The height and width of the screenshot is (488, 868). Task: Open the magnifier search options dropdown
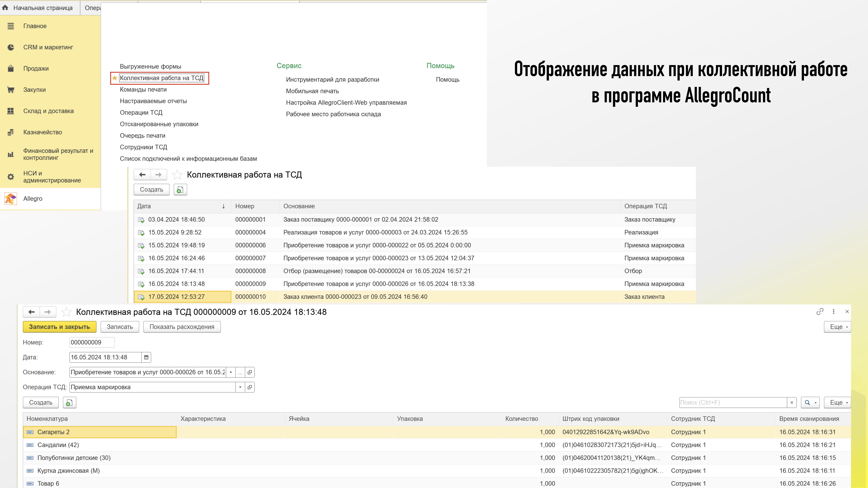point(810,402)
